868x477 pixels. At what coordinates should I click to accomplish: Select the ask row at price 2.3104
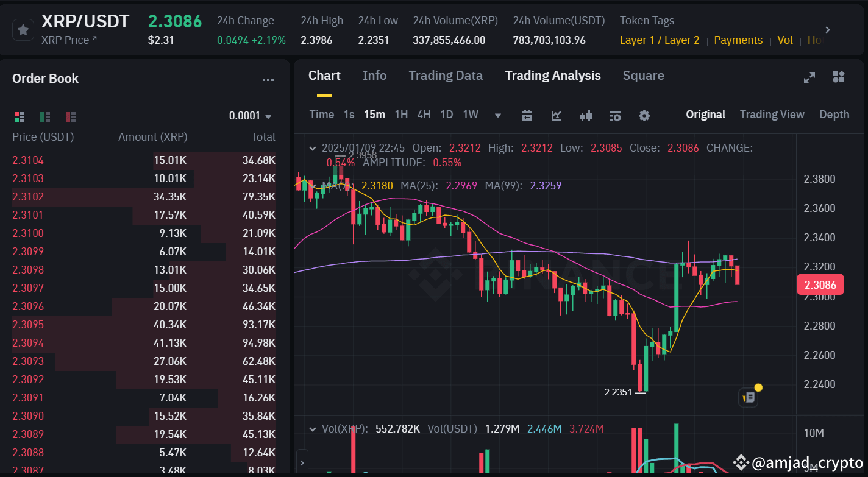coord(144,160)
